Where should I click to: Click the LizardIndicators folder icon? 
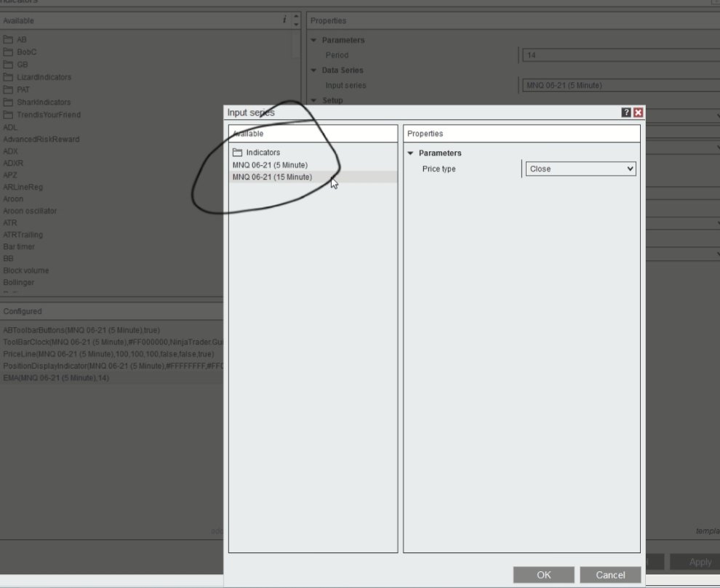(x=8, y=76)
